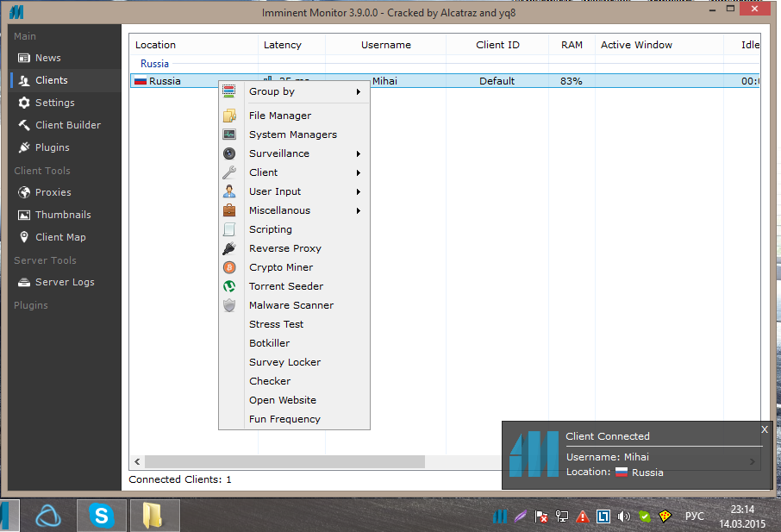Click the Default client ID cell
The width and height of the screenshot is (781, 532).
[x=497, y=81]
